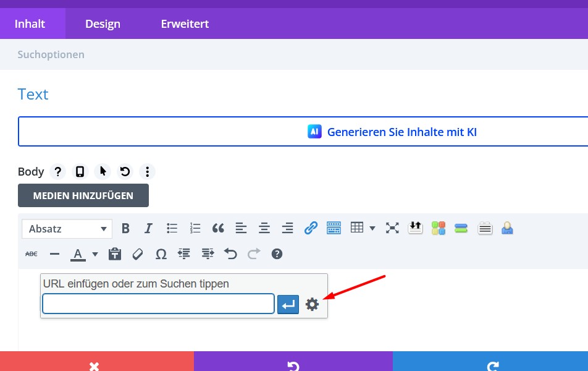Open link options gear icon
Viewport: 588px width, 371px height.
coord(312,304)
